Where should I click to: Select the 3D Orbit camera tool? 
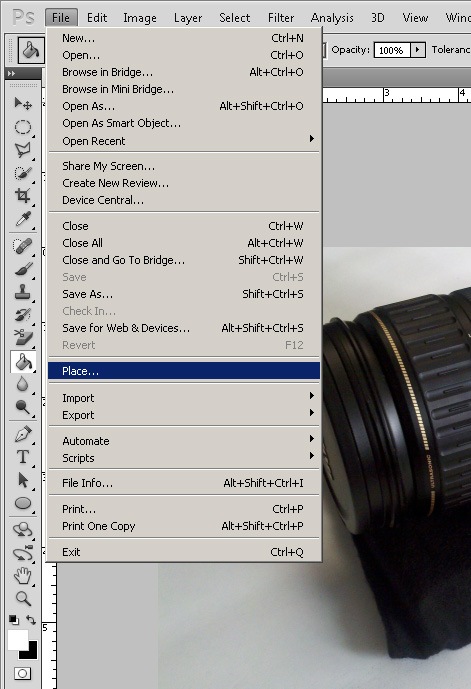click(23, 553)
